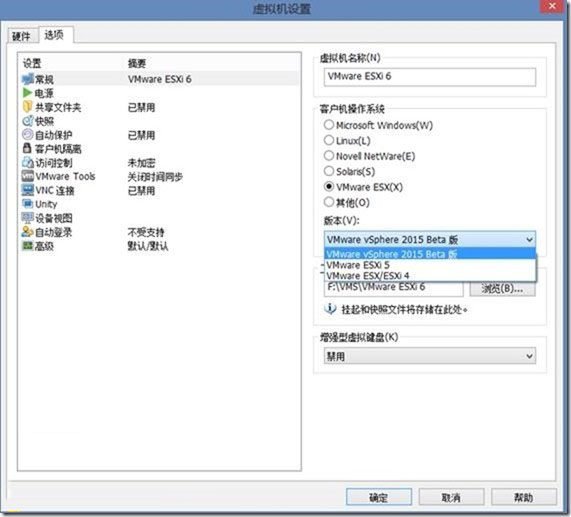Select VMware ESX(X) radio button
571x517 pixels.
(329, 187)
